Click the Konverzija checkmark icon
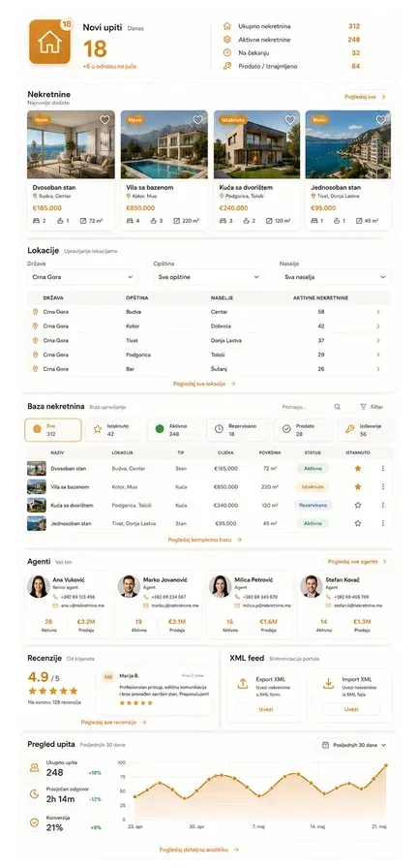Image resolution: width=418 pixels, height=868 pixels. 34,822
